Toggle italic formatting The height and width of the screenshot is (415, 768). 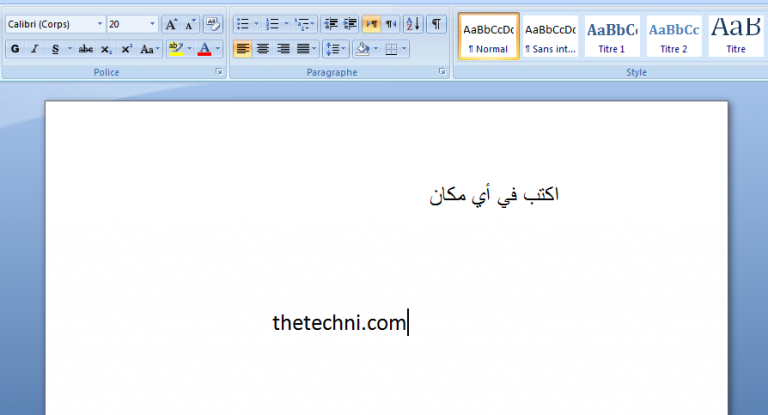click(35, 48)
